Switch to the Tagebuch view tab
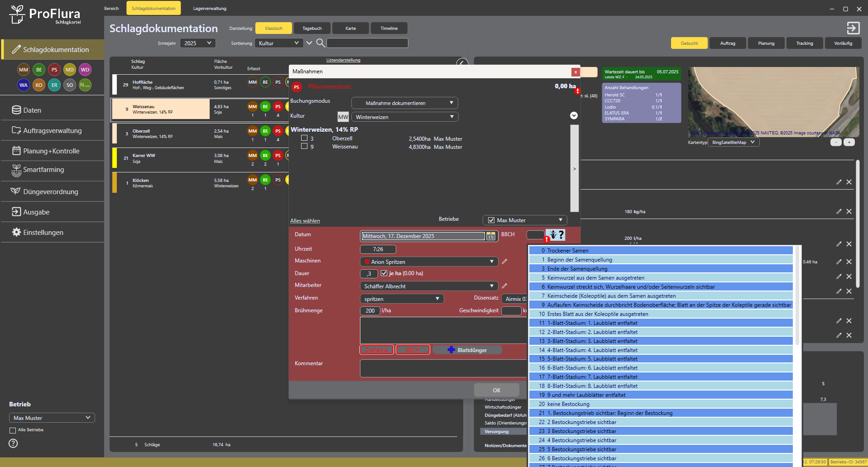This screenshot has width=868, height=467. pos(312,28)
